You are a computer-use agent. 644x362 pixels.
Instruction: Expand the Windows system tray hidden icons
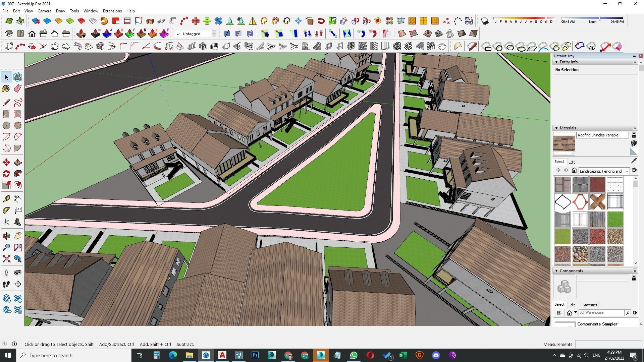pos(554,355)
